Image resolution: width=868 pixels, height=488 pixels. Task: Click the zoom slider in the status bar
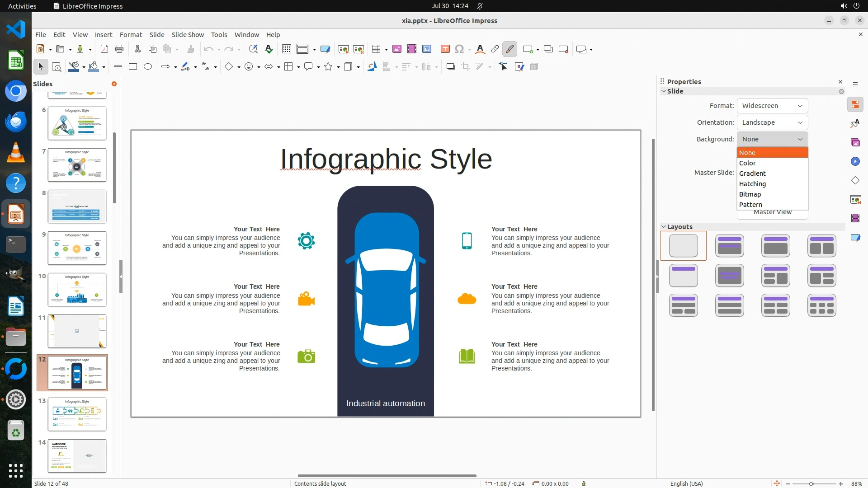(811, 483)
